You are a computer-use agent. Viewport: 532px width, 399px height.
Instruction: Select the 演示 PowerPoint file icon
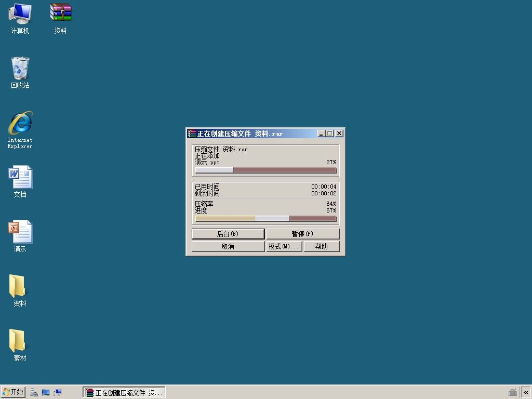pyautogui.click(x=20, y=236)
